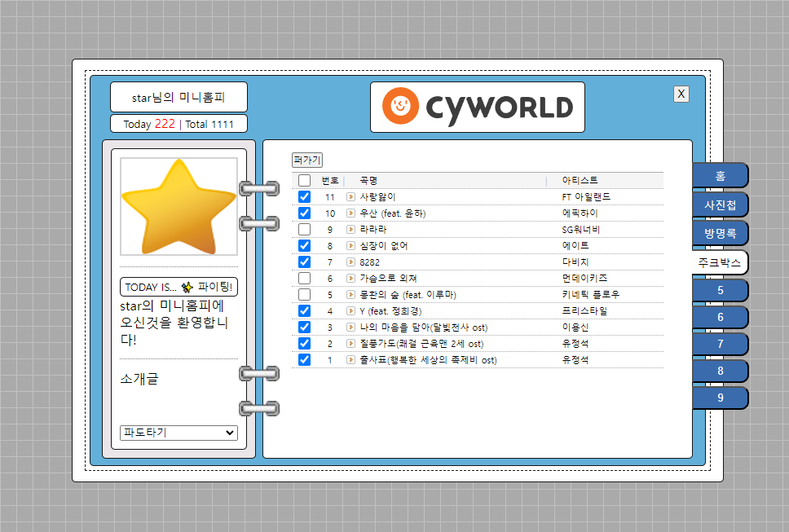Select side tab 8
The image size is (789, 532).
(x=720, y=371)
